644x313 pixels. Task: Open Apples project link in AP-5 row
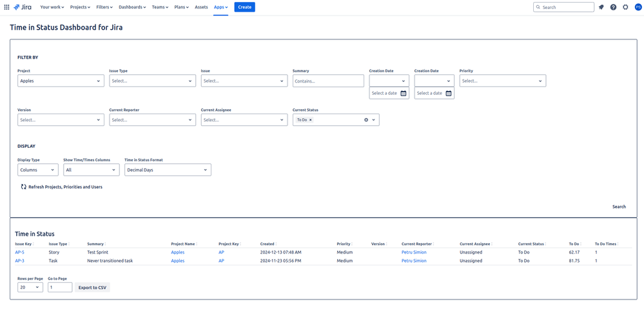click(178, 252)
